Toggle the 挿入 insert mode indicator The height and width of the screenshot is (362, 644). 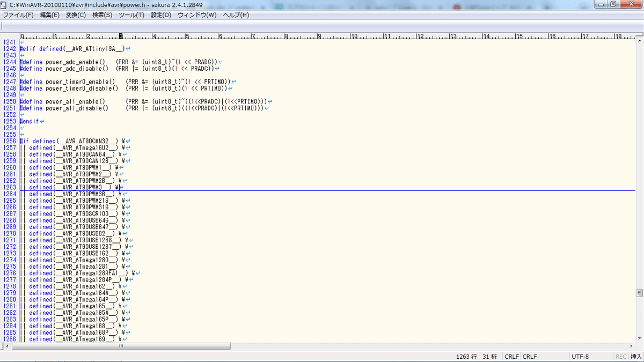click(636, 357)
